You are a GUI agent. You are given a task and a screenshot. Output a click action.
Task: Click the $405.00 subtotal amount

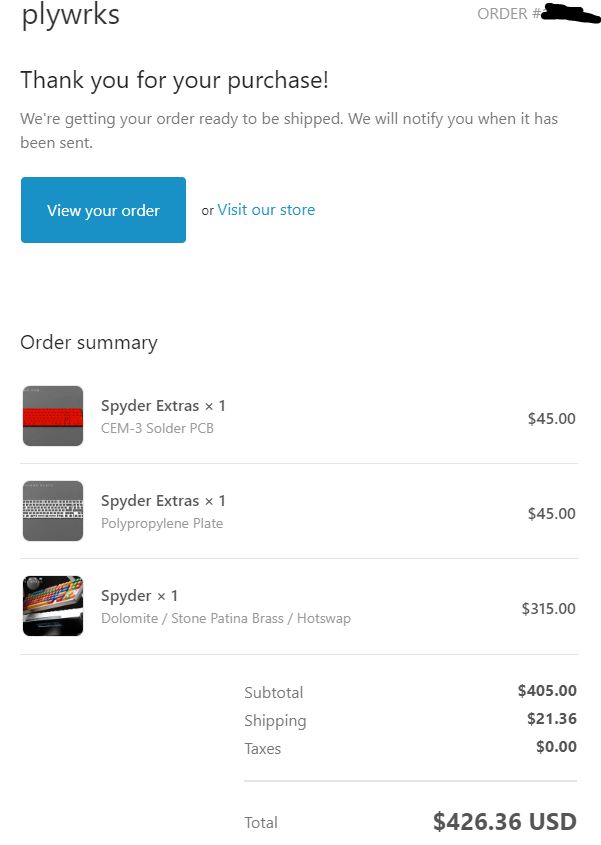tap(547, 690)
